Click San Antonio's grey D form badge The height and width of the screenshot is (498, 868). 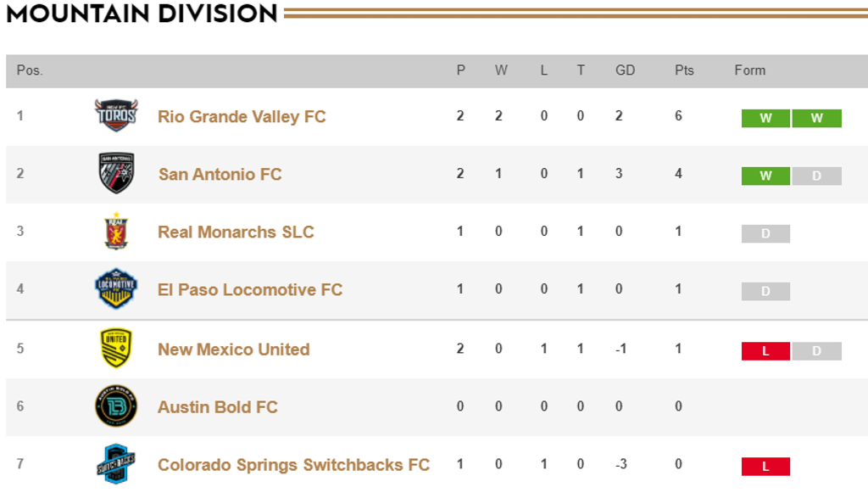(816, 176)
